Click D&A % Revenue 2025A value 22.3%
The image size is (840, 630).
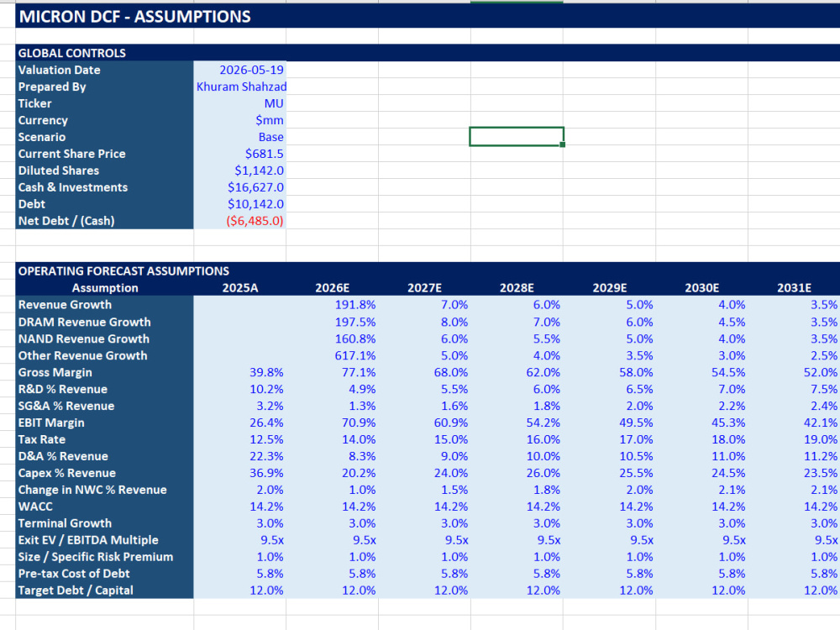pyautogui.click(x=267, y=456)
